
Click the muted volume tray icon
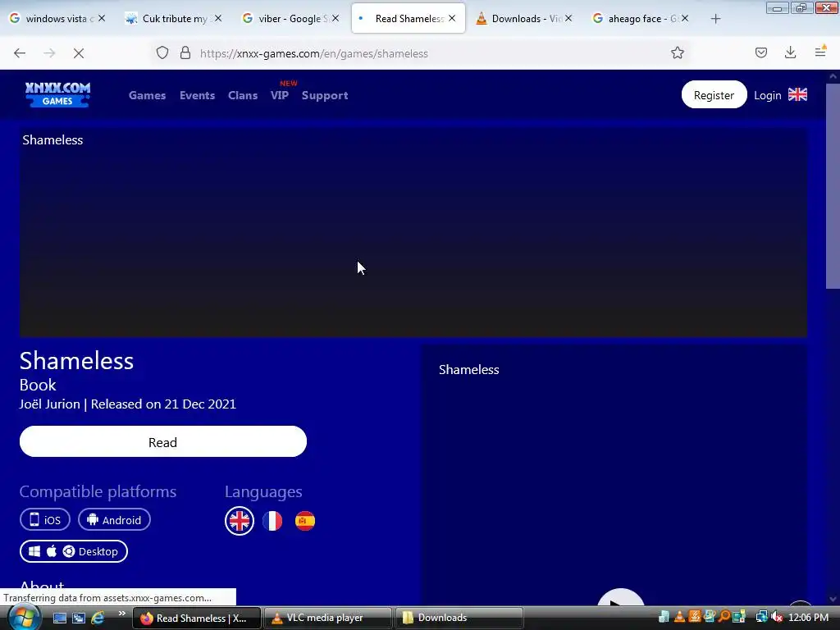tap(776, 617)
